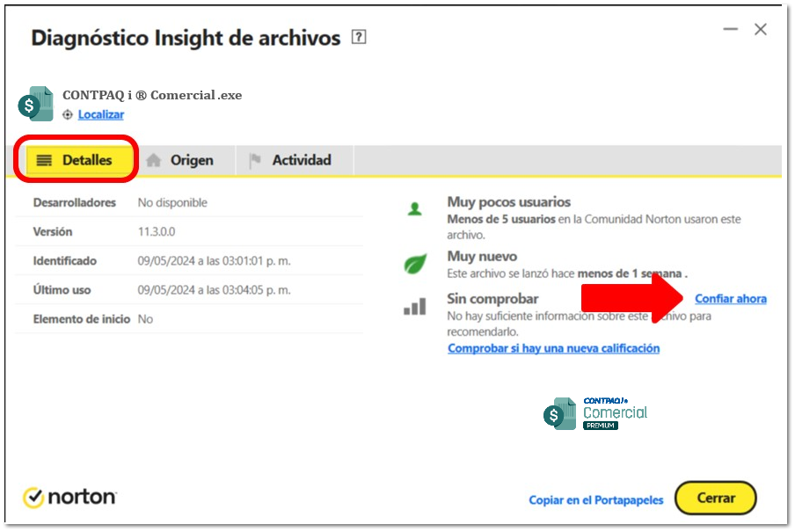
Task: Close the Diagnóstico Insight window
Action: [761, 29]
